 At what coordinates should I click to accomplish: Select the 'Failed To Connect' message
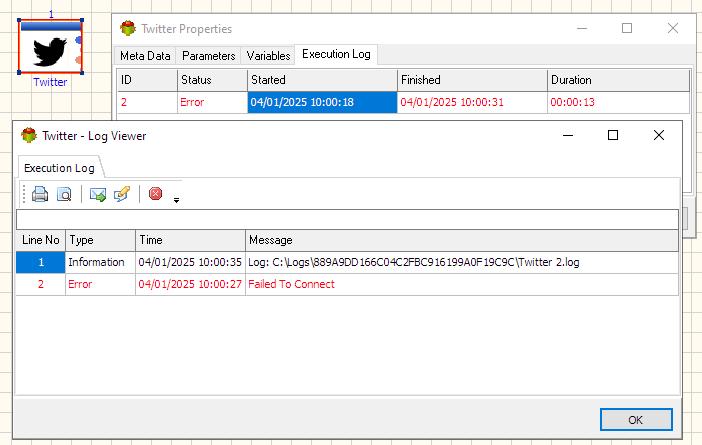(x=291, y=284)
